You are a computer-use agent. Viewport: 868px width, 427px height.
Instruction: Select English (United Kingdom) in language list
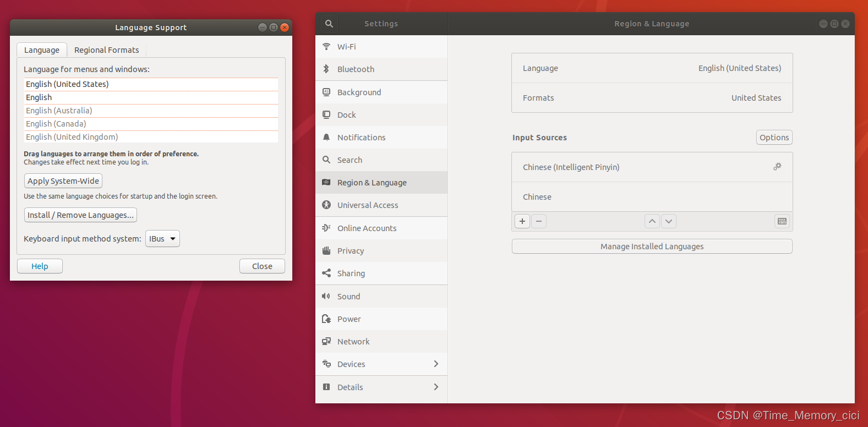pyautogui.click(x=151, y=137)
